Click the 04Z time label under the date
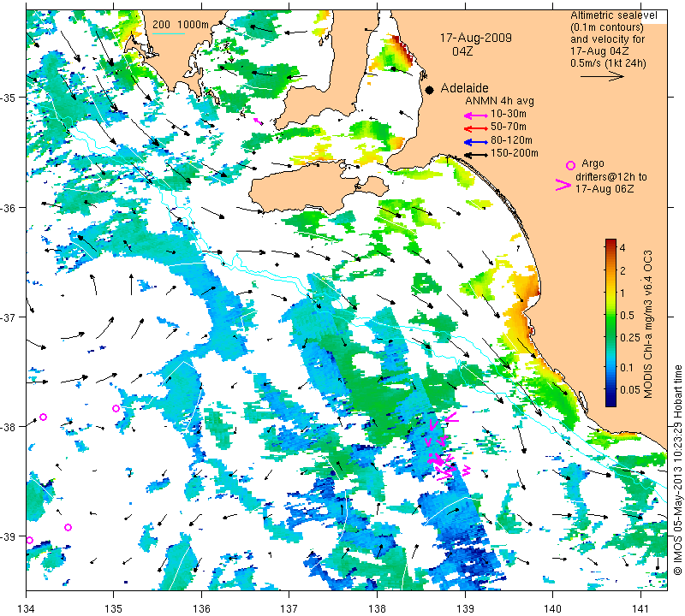This screenshot has width=685, height=616. pos(462,51)
